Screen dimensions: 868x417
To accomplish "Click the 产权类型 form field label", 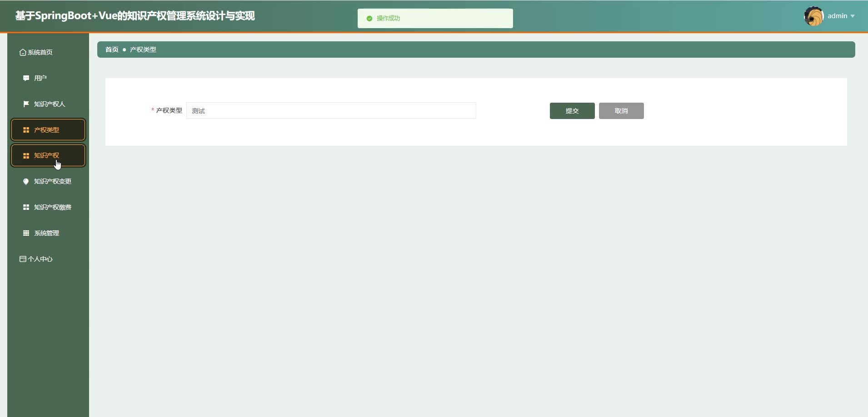I will pos(169,110).
